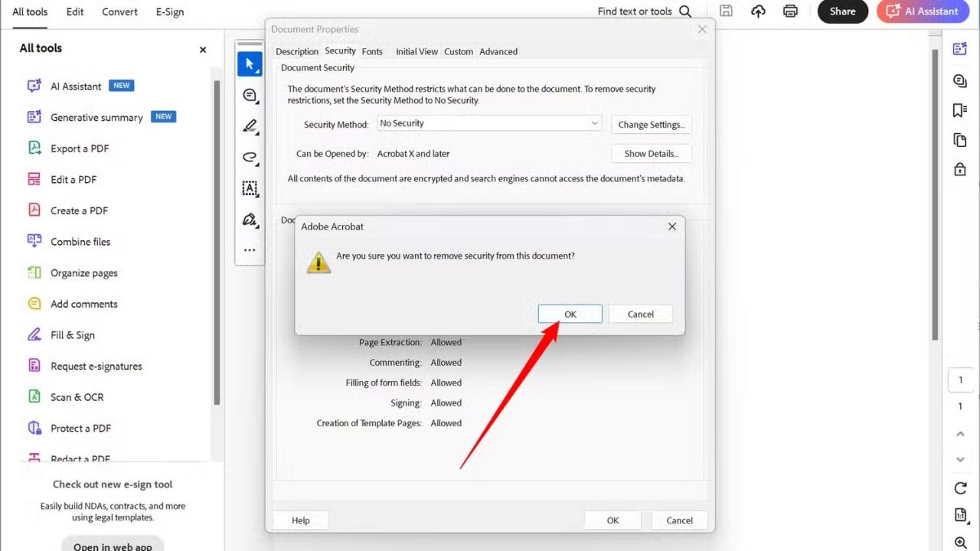Select the text box tool
Image resolution: width=980 pixels, height=551 pixels.
pyautogui.click(x=250, y=188)
